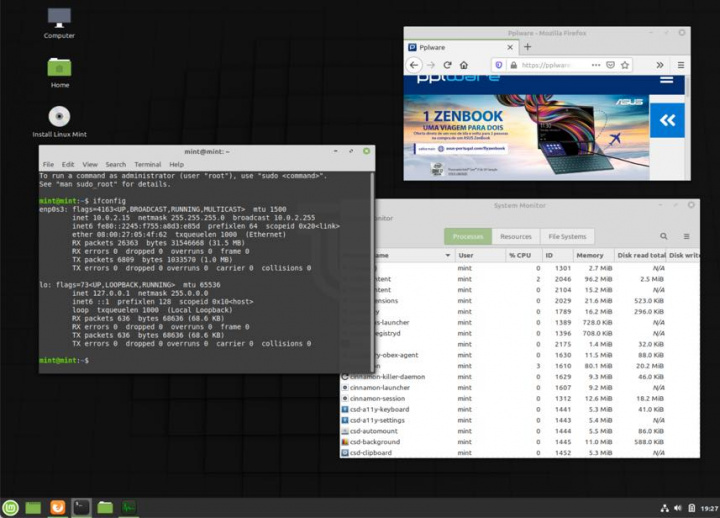Open a new Firefox tab
This screenshot has height=518, width=720.
[528, 47]
